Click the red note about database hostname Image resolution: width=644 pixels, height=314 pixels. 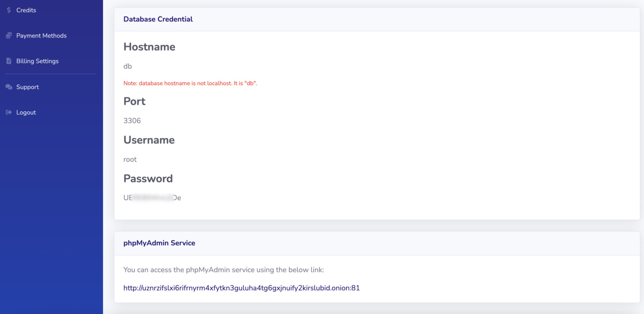[190, 83]
